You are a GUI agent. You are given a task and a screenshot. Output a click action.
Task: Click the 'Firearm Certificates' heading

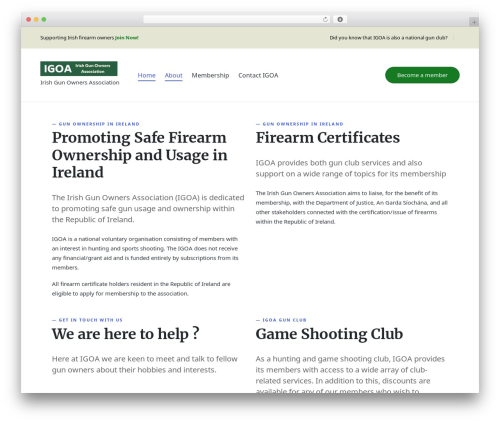tap(328, 138)
